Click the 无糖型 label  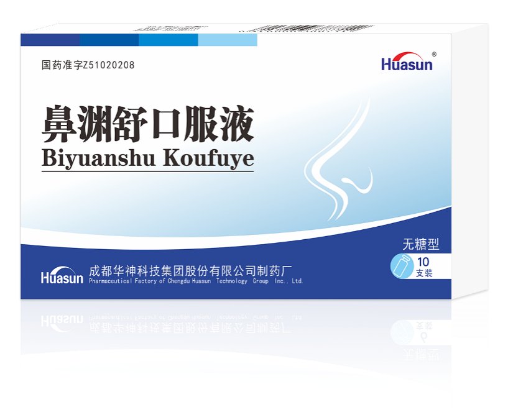pyautogui.click(x=420, y=244)
